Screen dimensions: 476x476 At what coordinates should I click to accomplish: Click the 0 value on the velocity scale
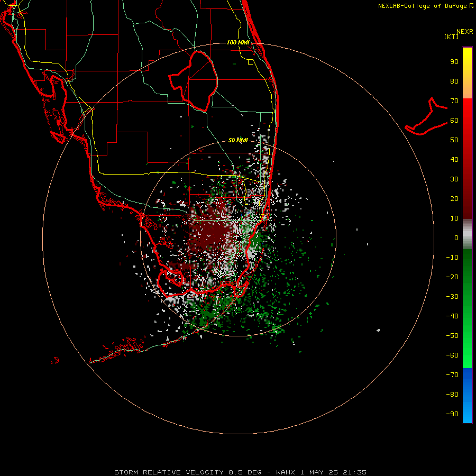(x=456, y=237)
